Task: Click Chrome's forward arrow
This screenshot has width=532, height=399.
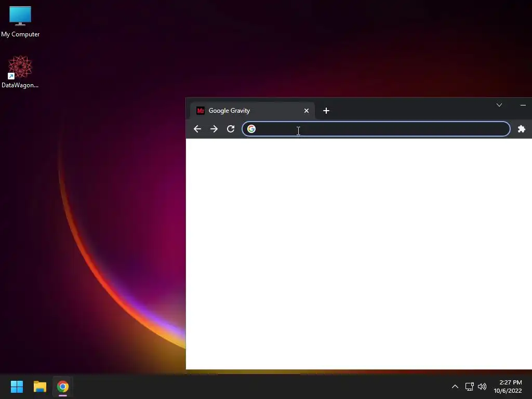Action: 214,129
